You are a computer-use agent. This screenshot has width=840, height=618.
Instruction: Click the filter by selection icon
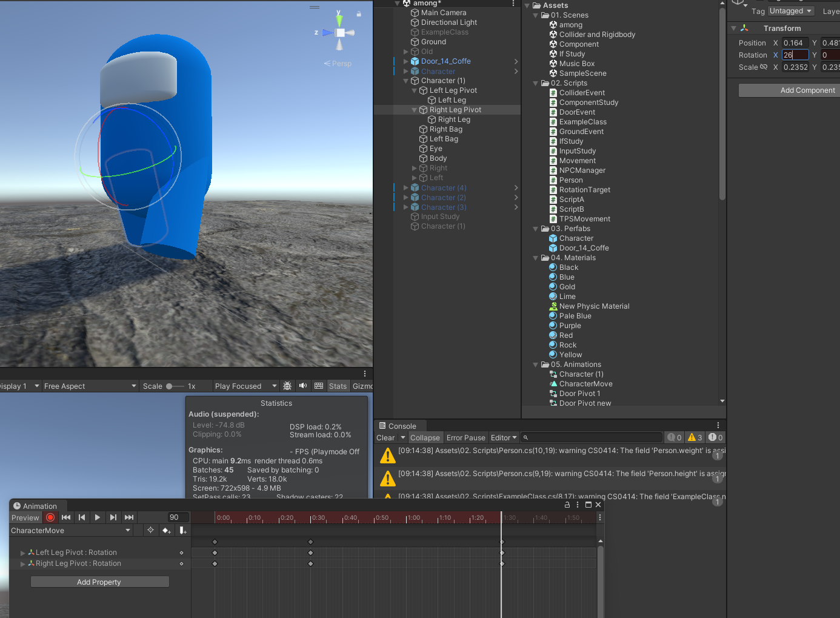pyautogui.click(x=151, y=530)
